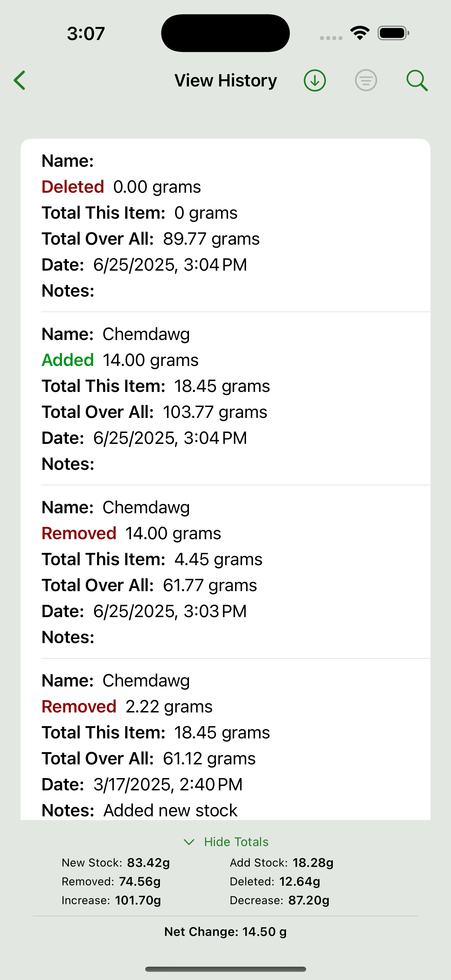Select the Chemdawg Removed 14.00 grams entry
The height and width of the screenshot is (980, 451).
tap(225, 572)
